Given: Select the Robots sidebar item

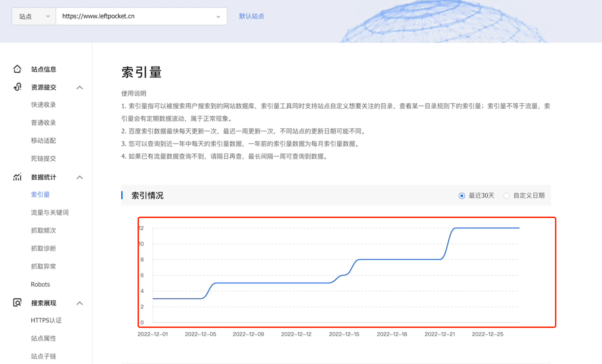Looking at the screenshot, I should (40, 284).
